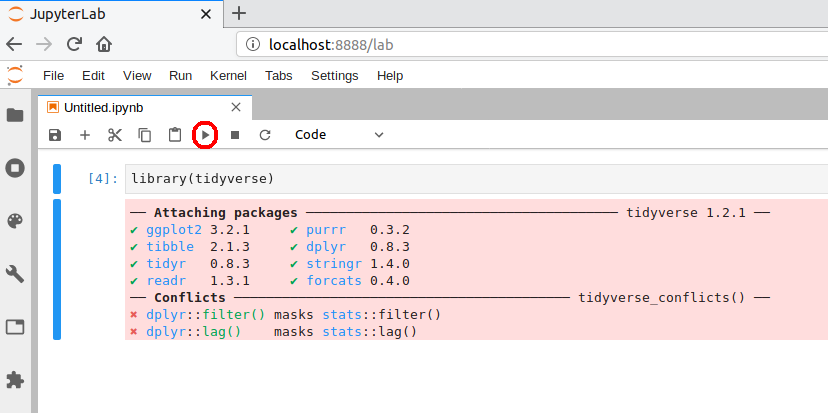This screenshot has height=413, width=828.
Task: Open the Extension Manager puzzle icon
Action: 15,380
